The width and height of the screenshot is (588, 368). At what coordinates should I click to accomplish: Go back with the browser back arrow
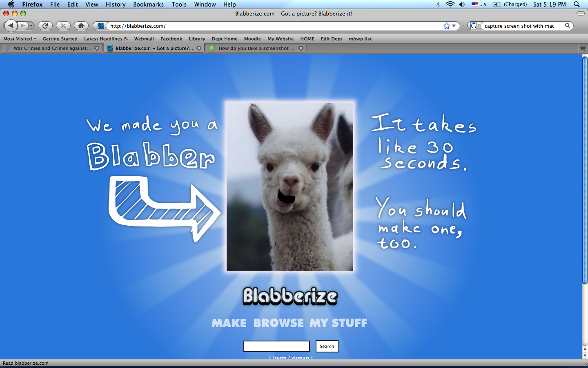click(x=11, y=26)
